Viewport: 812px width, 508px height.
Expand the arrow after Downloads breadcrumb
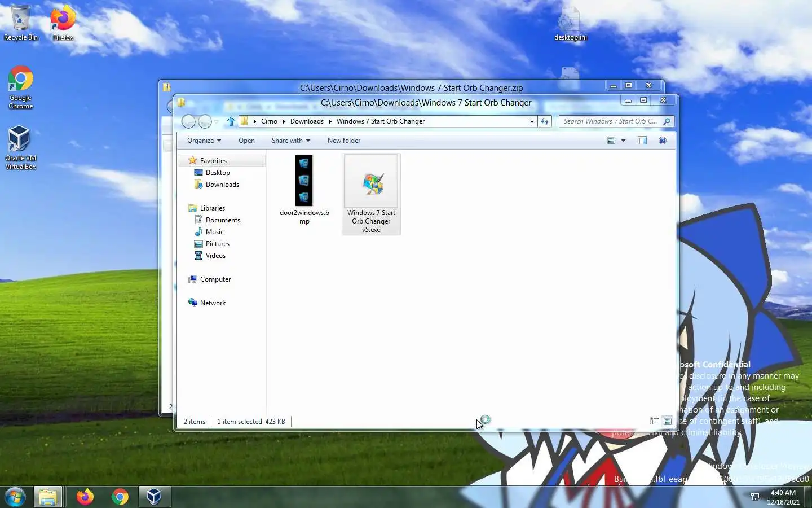[x=330, y=121]
